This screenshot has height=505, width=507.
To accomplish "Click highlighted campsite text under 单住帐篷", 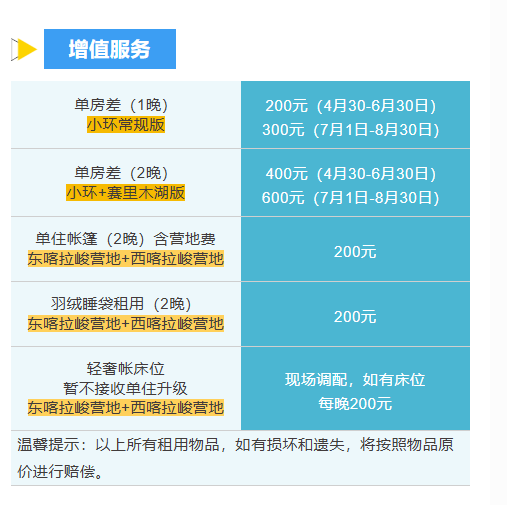I will (126, 259).
